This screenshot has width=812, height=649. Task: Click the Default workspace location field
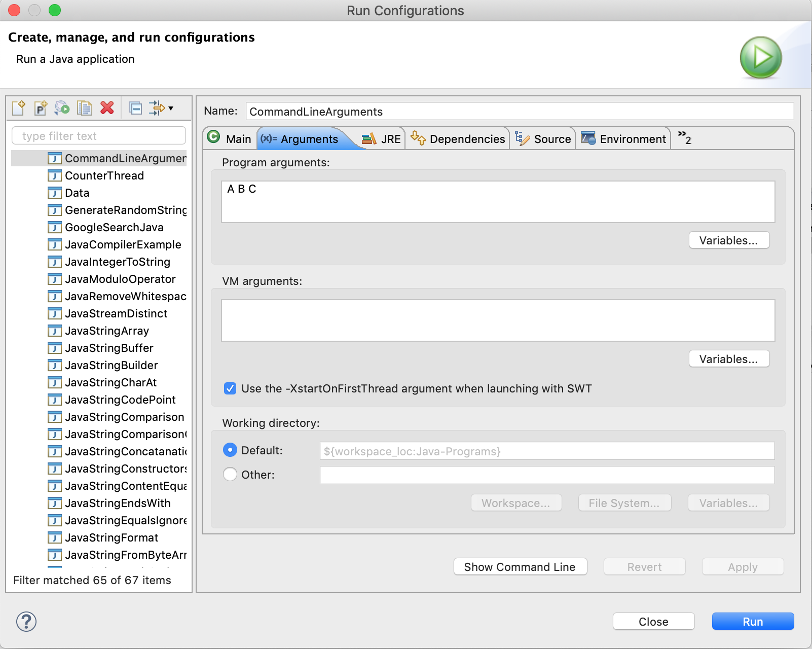[x=547, y=451]
